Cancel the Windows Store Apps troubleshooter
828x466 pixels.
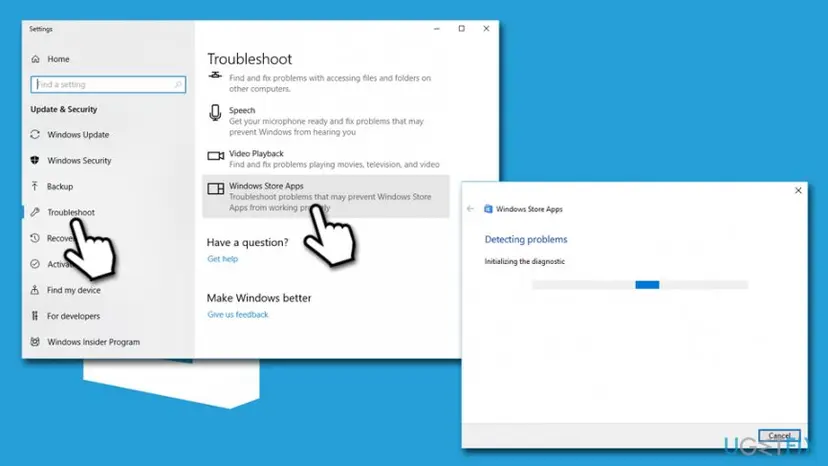(779, 436)
